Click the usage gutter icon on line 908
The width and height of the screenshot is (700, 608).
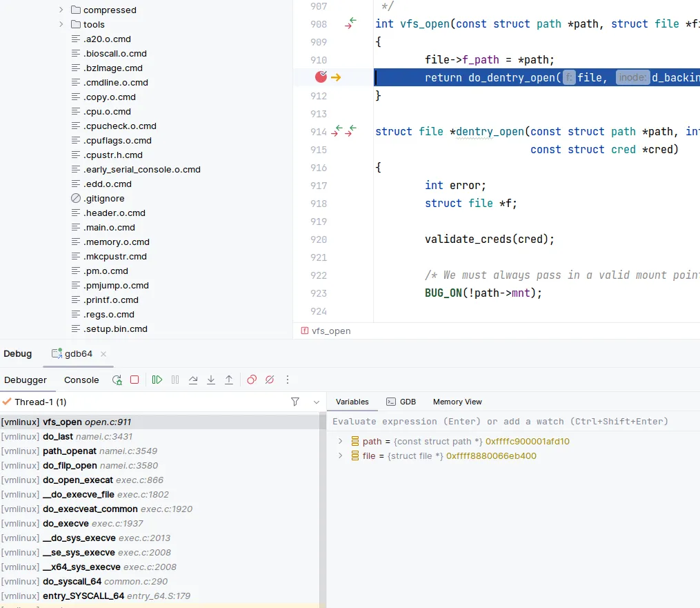pos(351,23)
